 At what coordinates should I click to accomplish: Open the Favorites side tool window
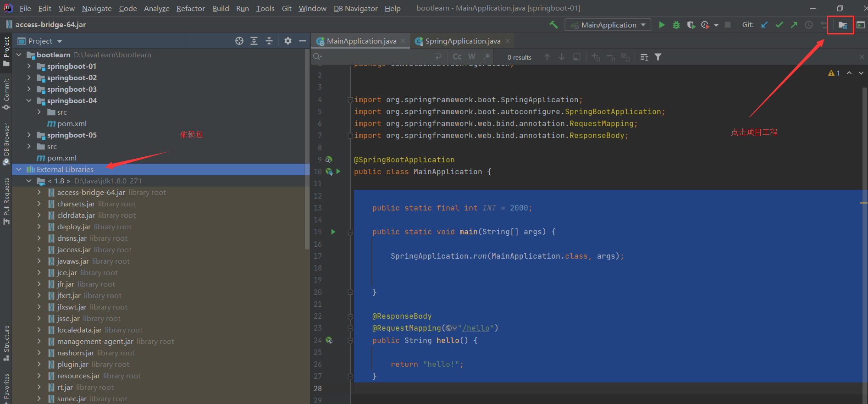[6, 388]
